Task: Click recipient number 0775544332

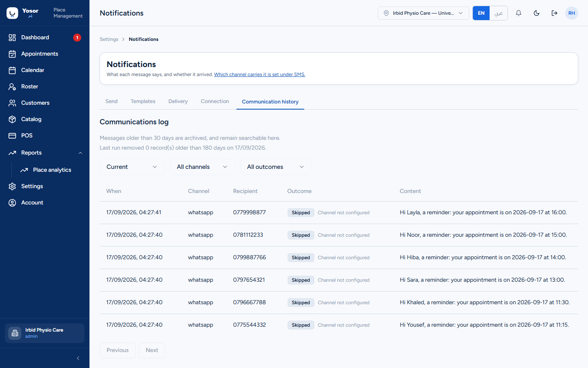Action: (x=249, y=325)
